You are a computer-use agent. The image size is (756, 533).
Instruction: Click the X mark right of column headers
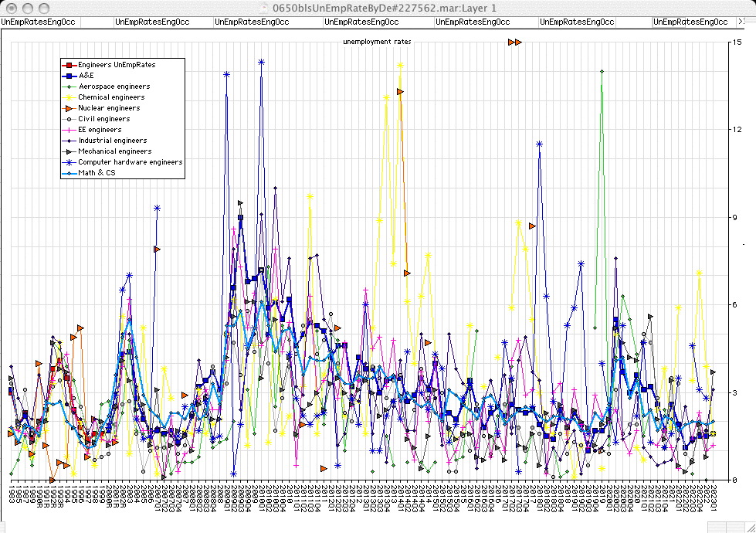tap(742, 22)
